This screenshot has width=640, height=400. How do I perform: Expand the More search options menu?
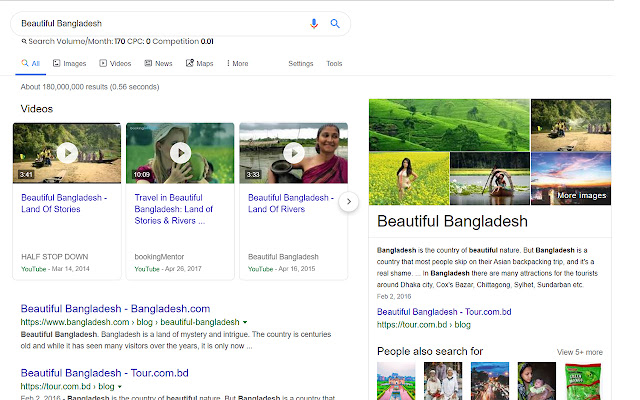tap(238, 64)
